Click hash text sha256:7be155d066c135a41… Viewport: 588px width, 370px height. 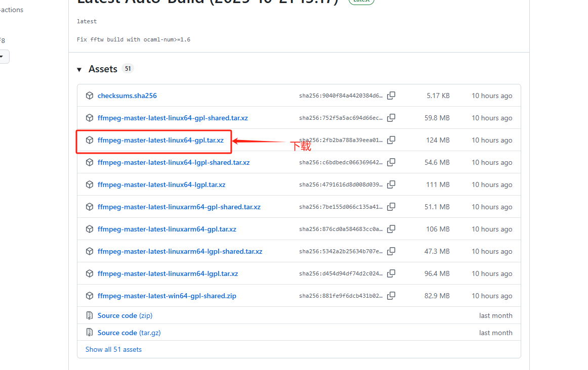(341, 207)
